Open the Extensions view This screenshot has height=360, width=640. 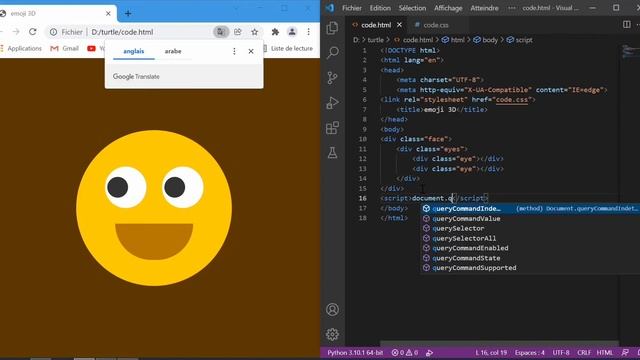(332, 128)
